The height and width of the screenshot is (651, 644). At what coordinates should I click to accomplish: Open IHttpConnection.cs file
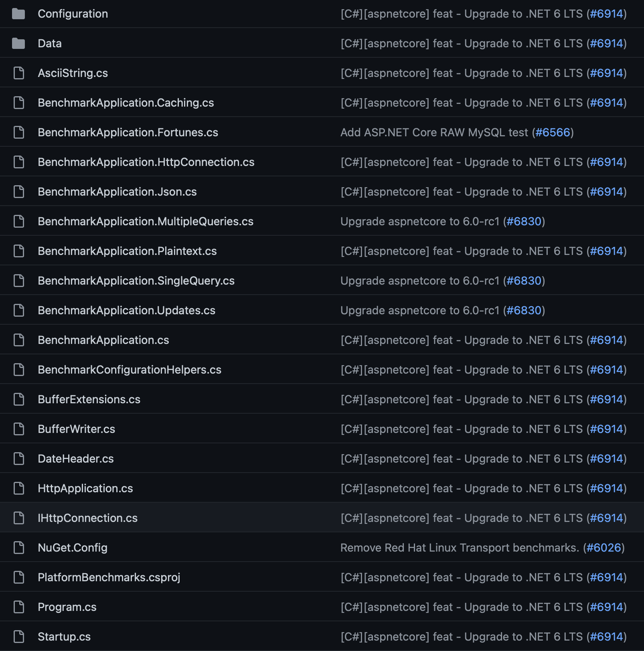pos(88,518)
